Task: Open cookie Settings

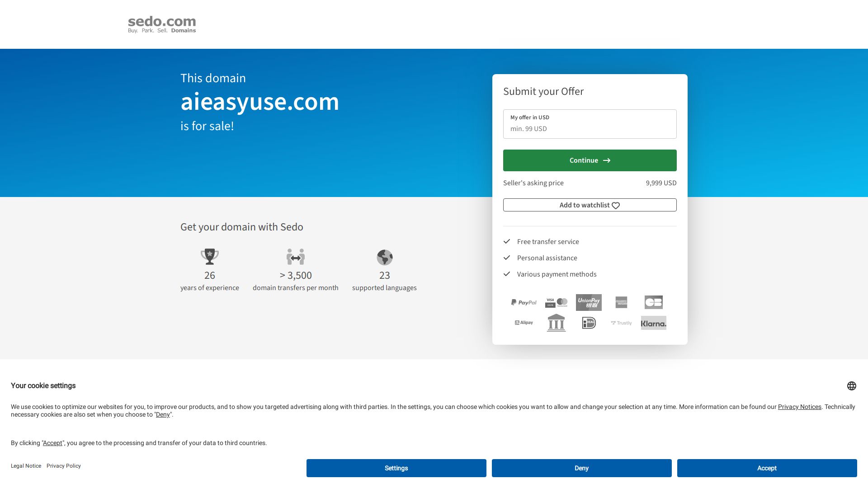Action: [396, 468]
